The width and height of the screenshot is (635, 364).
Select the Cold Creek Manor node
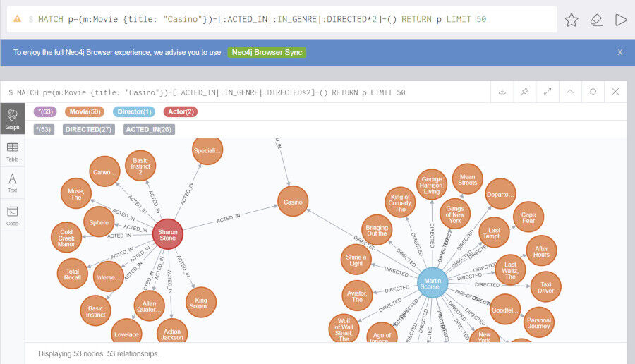point(66,238)
